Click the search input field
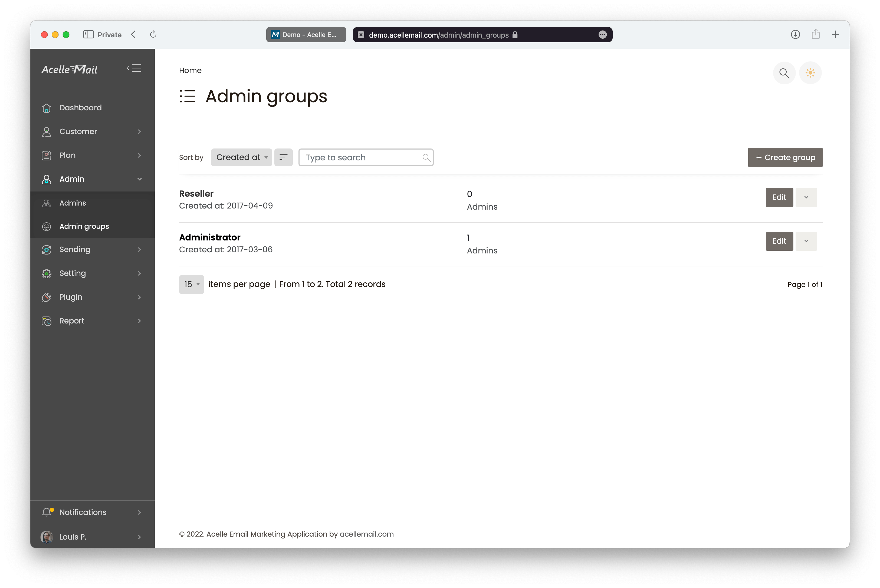 coord(366,157)
